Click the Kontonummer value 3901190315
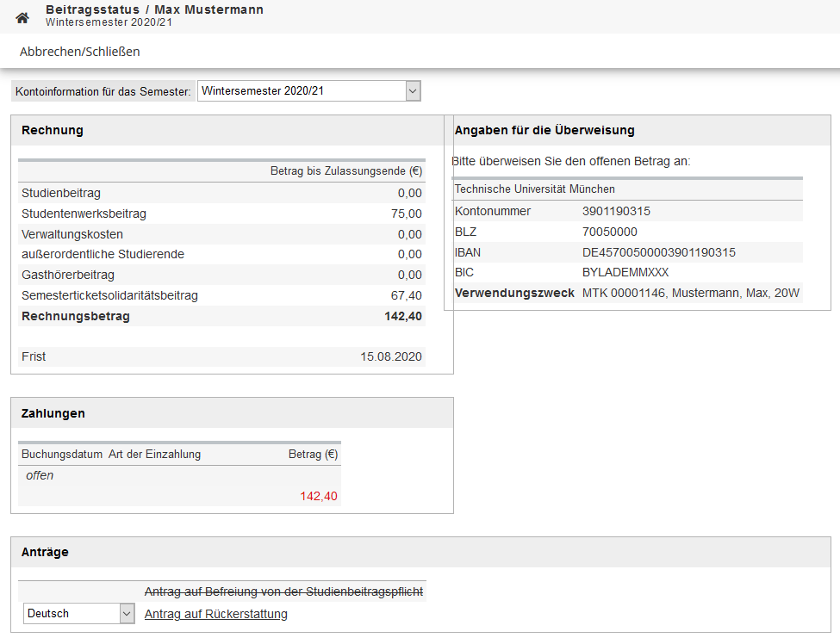 point(616,211)
